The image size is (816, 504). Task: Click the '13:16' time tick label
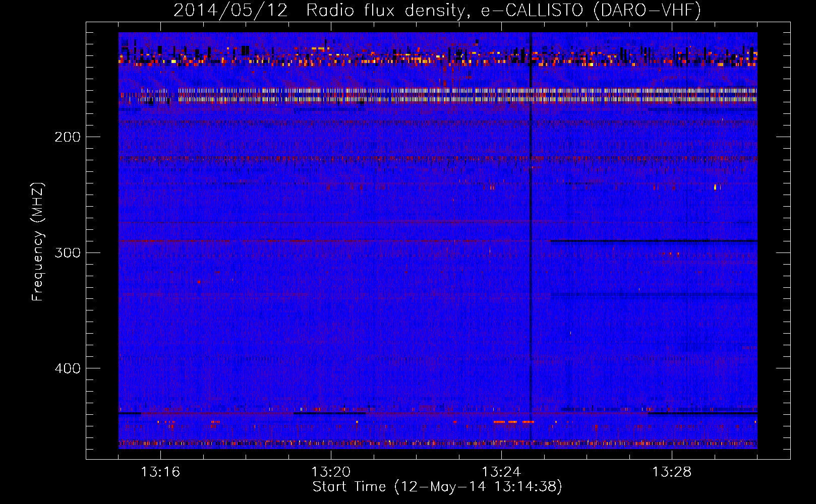(x=160, y=472)
